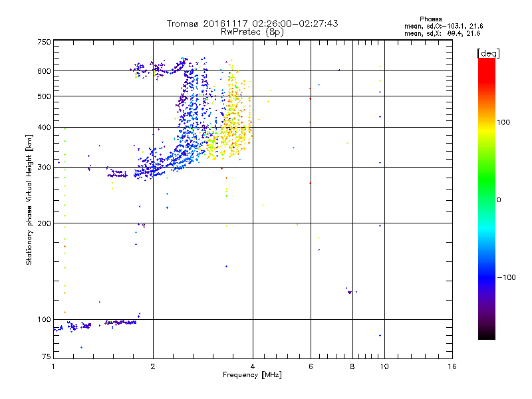This screenshot has width=532, height=399.
Task: Click the 'RwPretec (8p)' subtitle
Action: (252, 32)
